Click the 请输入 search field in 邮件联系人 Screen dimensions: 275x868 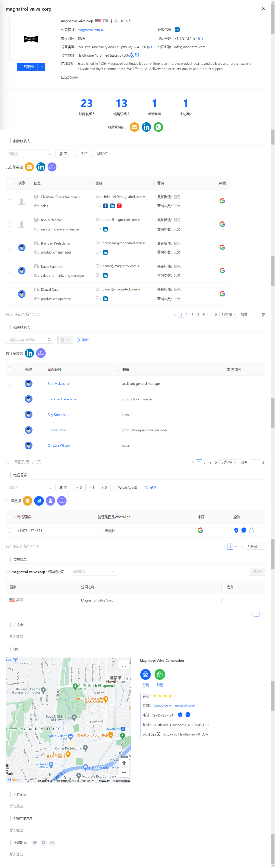point(26,154)
